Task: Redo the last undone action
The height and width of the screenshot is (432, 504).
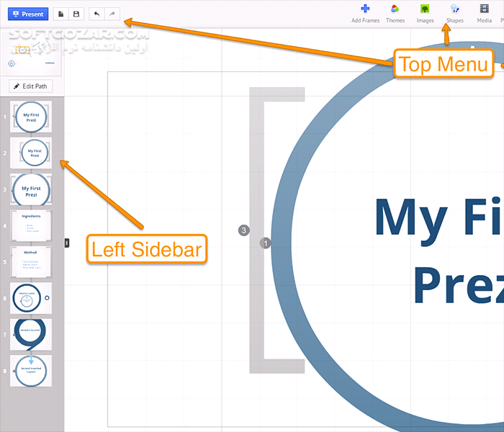Action: (112, 14)
